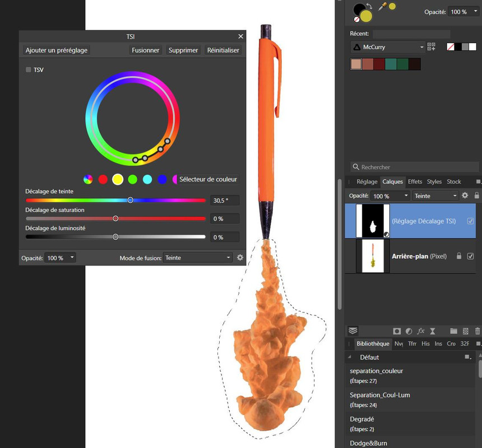Toggle visibility of Réglage Décalage TSI layer
This screenshot has width=482, height=448.
tap(470, 221)
